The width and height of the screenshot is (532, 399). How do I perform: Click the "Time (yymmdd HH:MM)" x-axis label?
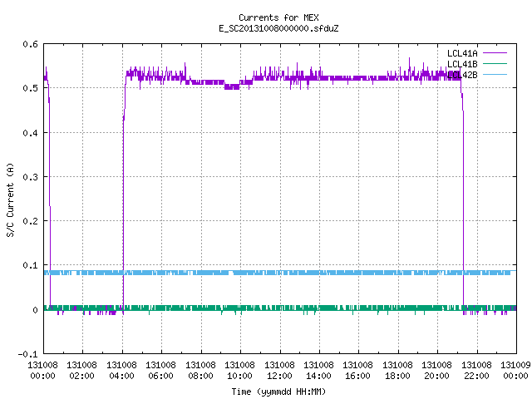(x=278, y=392)
